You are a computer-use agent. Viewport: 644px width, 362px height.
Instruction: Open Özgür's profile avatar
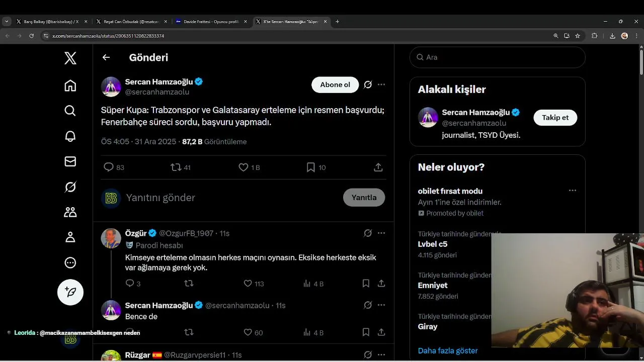[x=111, y=238]
